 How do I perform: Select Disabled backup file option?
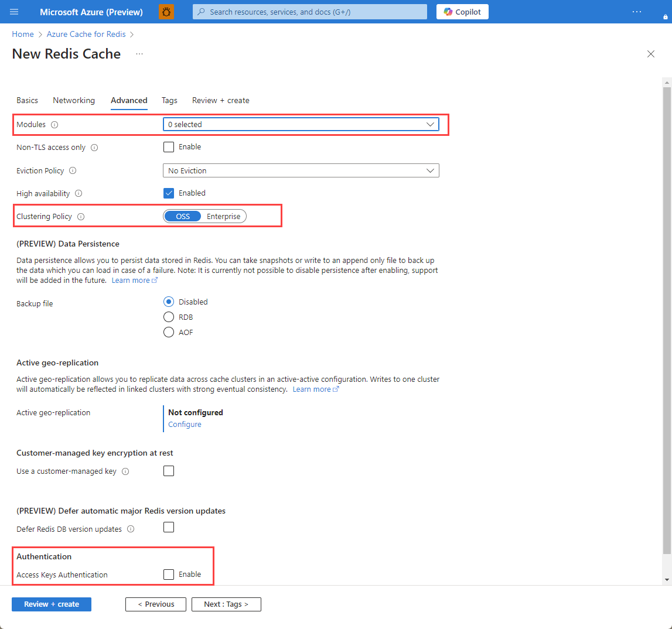point(169,302)
